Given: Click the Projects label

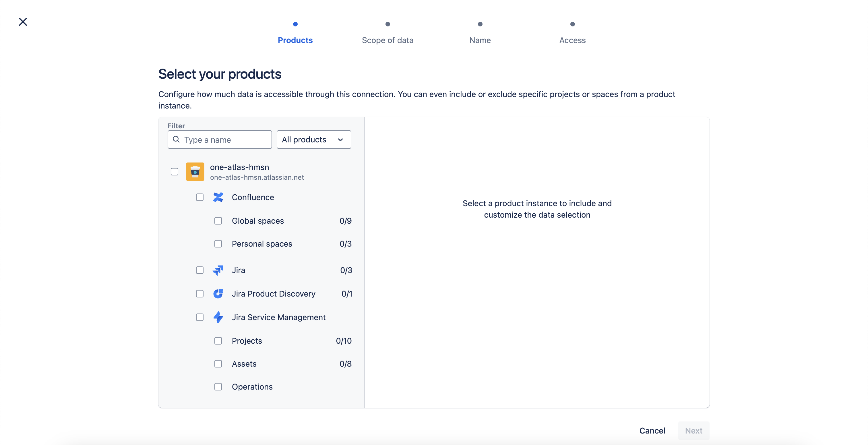Looking at the screenshot, I should pos(247,341).
